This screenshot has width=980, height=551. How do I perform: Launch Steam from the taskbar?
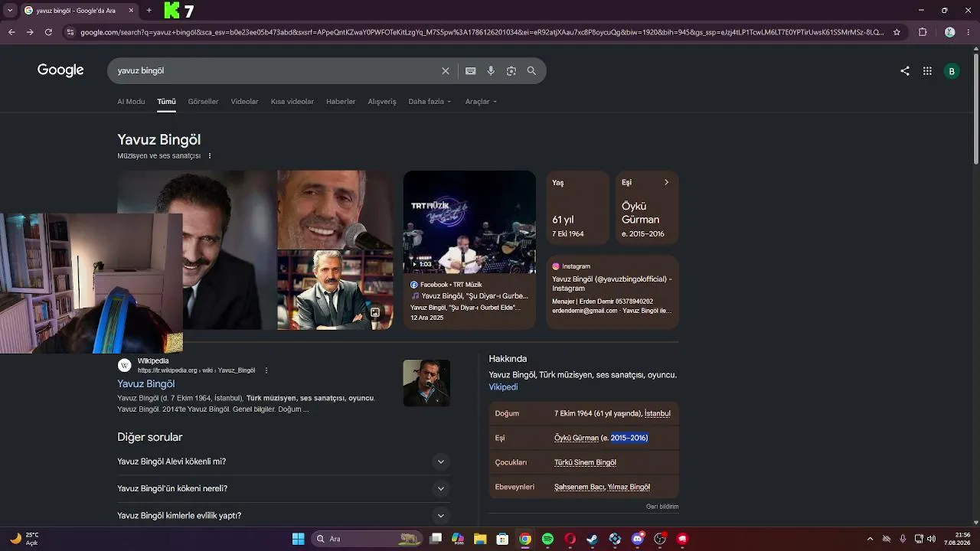593,539
